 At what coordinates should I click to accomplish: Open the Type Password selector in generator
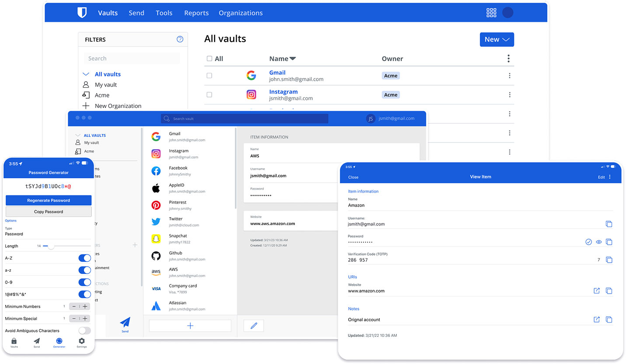[49, 231]
